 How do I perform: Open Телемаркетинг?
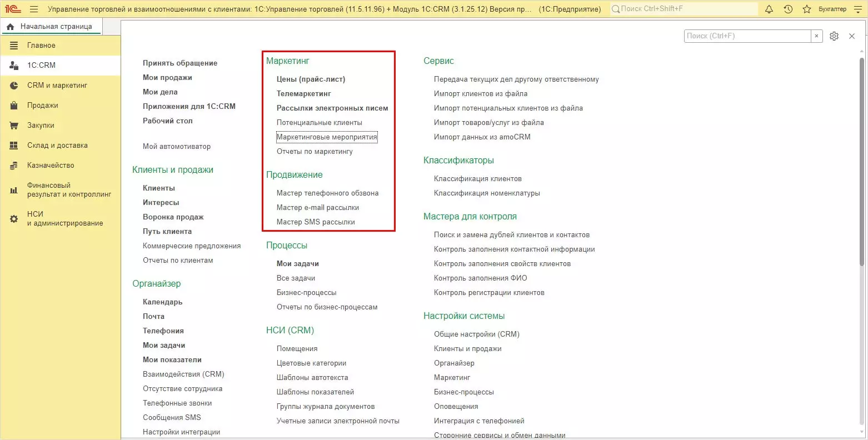[304, 94]
